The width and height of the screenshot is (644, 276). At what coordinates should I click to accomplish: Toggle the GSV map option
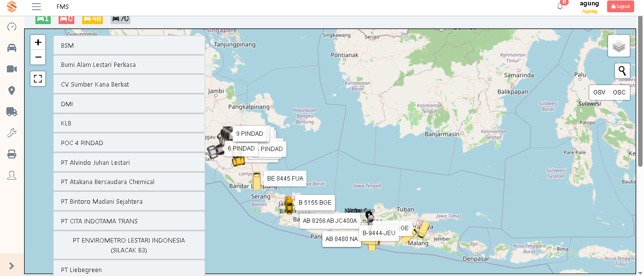599,92
